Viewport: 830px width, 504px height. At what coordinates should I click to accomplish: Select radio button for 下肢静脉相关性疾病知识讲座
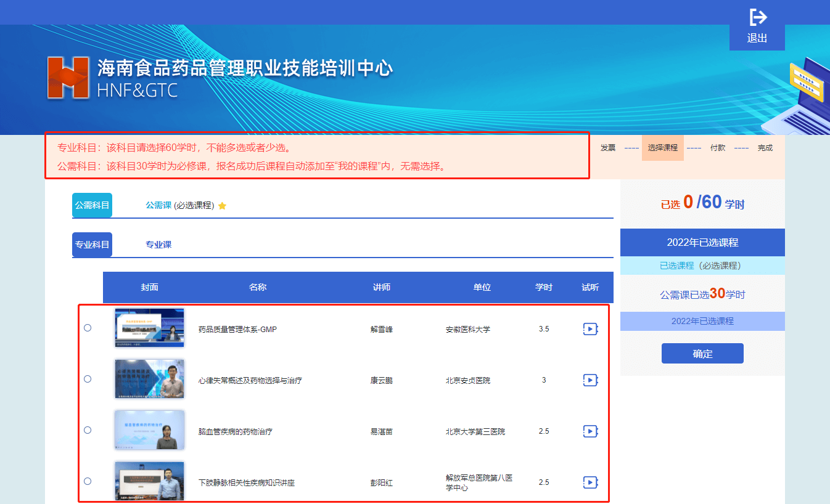pos(88,481)
